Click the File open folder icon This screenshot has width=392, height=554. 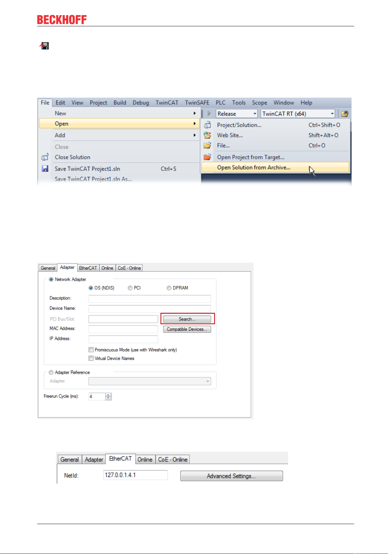[x=207, y=145]
